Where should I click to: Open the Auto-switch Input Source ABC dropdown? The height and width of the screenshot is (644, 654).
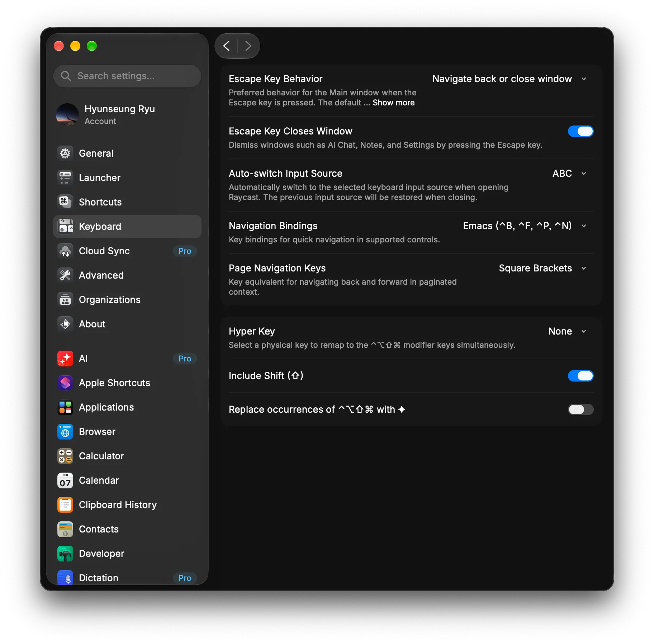(569, 174)
